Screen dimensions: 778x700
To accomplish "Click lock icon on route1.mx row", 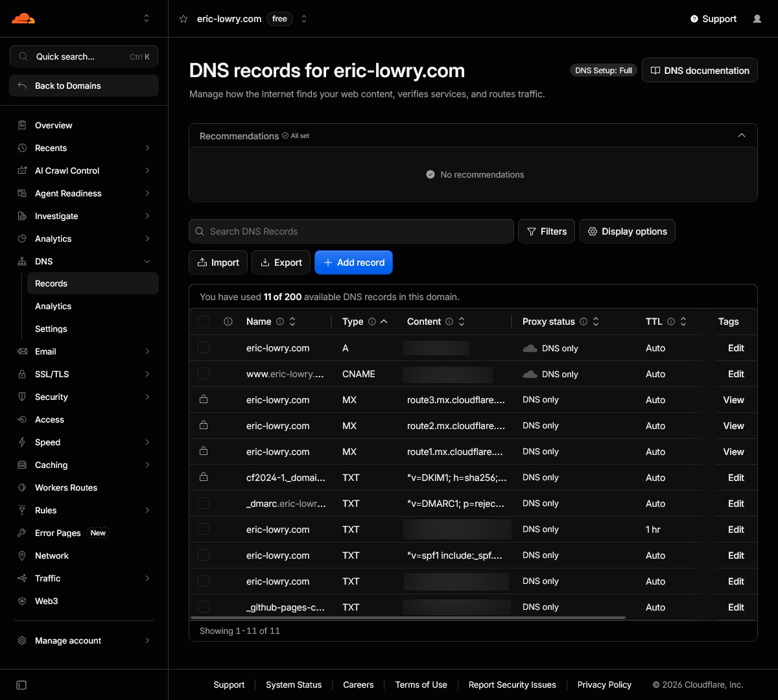I will pos(204,452).
